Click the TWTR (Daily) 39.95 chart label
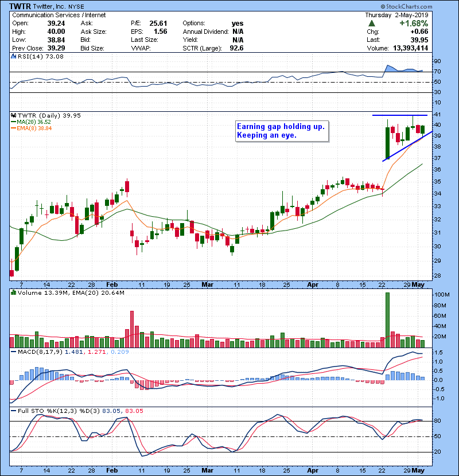The width and height of the screenshot is (459, 476). 49,115
